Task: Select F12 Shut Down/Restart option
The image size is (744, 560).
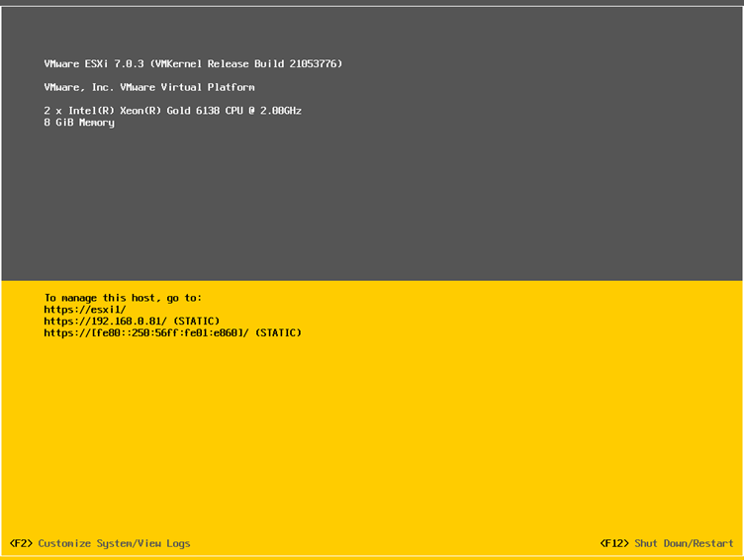Action: 667,543
